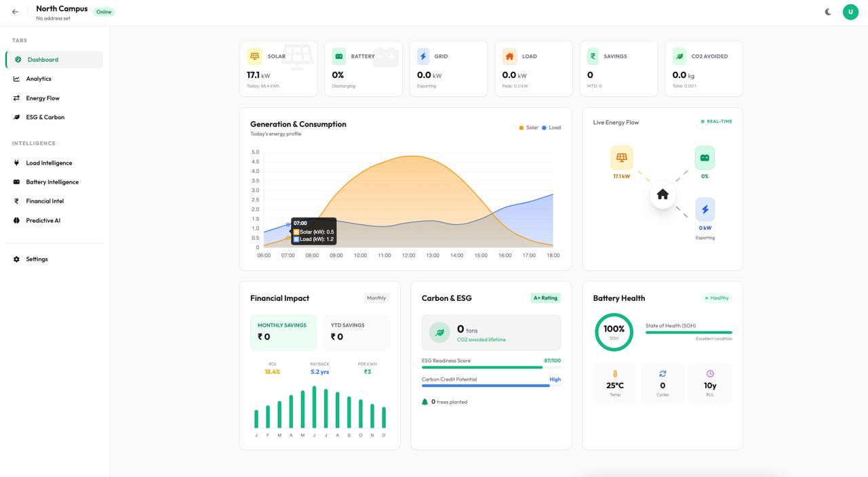This screenshot has height=477, width=868.
Task: Open Settings from the sidebar
Action: point(37,260)
